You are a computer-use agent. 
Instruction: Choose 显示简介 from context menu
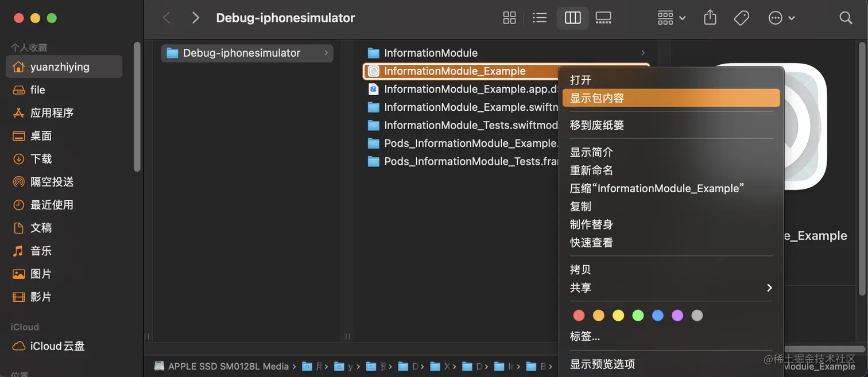point(671,152)
